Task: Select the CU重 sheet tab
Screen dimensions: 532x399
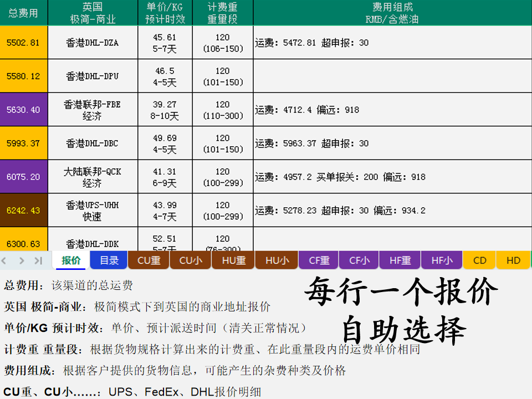Action: [149, 260]
